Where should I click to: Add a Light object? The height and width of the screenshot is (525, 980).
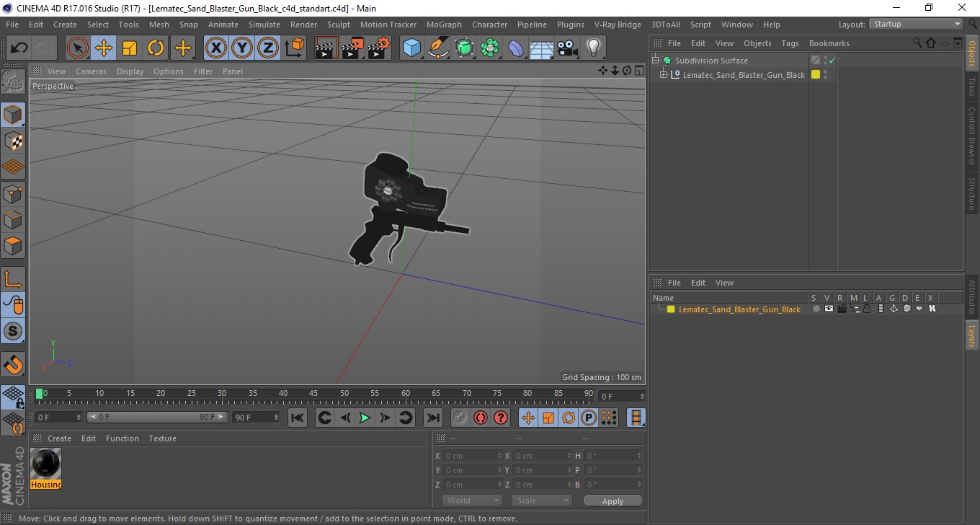[594, 48]
